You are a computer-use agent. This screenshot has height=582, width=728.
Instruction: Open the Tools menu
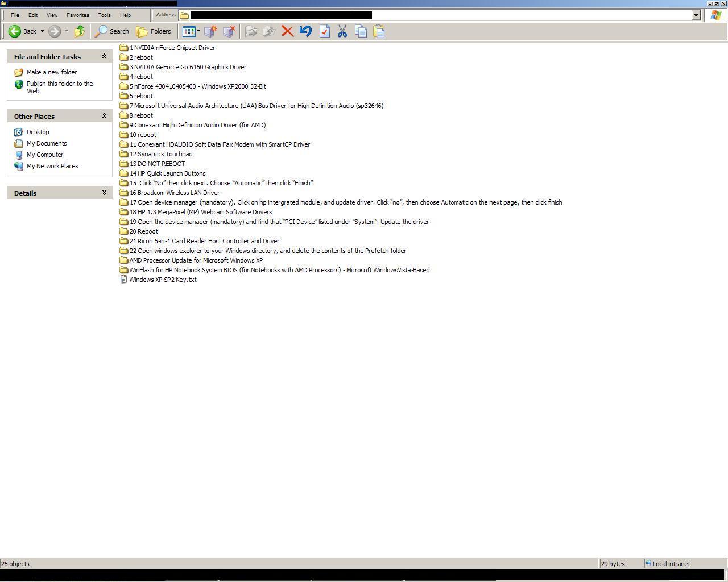pos(104,15)
